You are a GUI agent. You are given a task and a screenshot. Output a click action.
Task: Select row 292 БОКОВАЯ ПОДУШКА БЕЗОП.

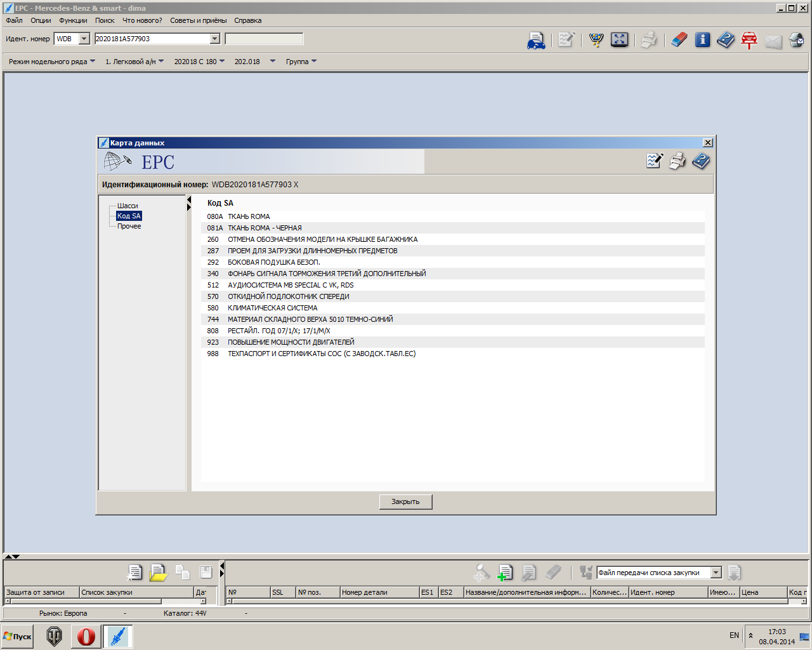[452, 262]
